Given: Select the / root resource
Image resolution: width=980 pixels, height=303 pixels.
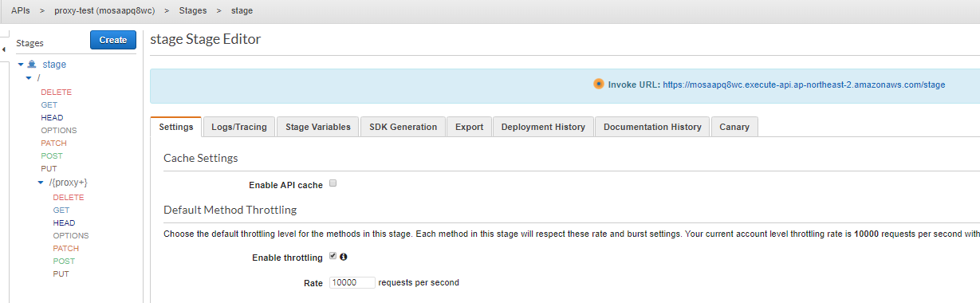Looking at the screenshot, I should point(38,77).
